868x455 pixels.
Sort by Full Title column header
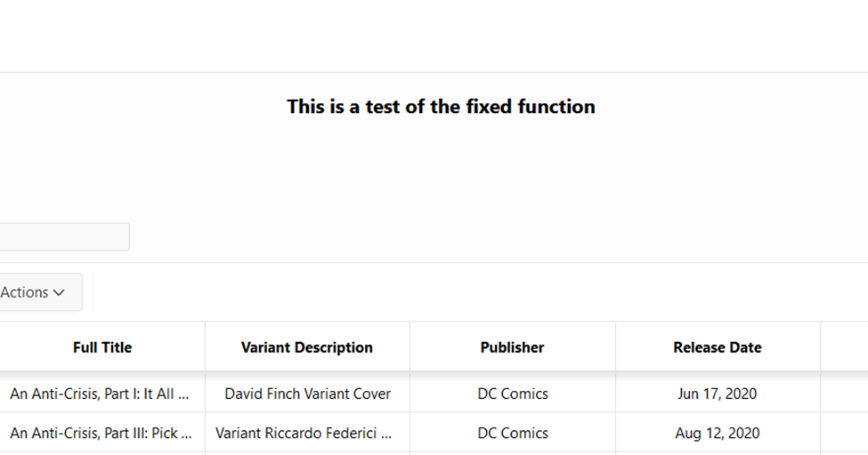coord(102,347)
